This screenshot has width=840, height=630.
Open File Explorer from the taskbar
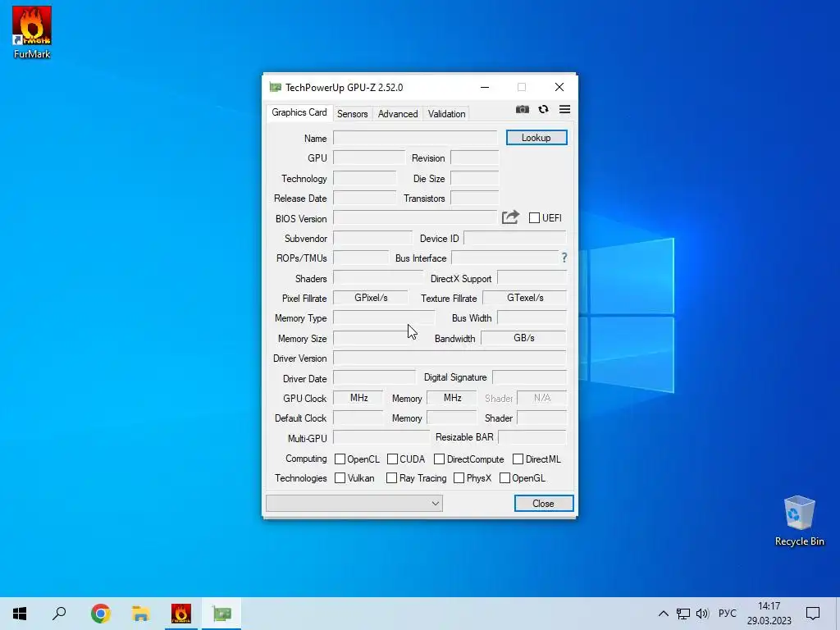[140, 614]
